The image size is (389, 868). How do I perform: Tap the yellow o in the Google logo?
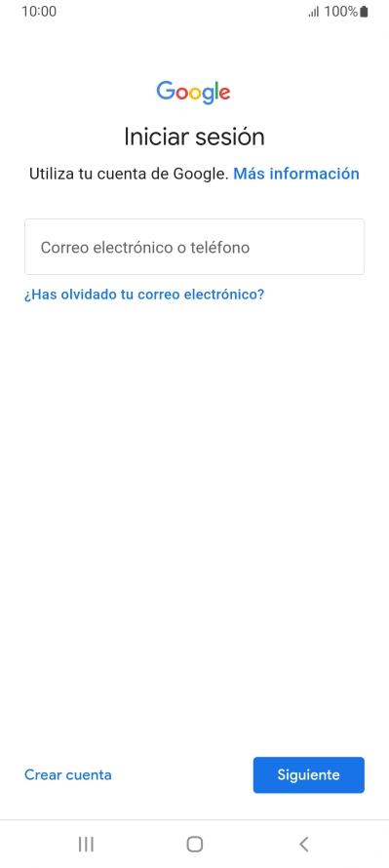tap(195, 94)
